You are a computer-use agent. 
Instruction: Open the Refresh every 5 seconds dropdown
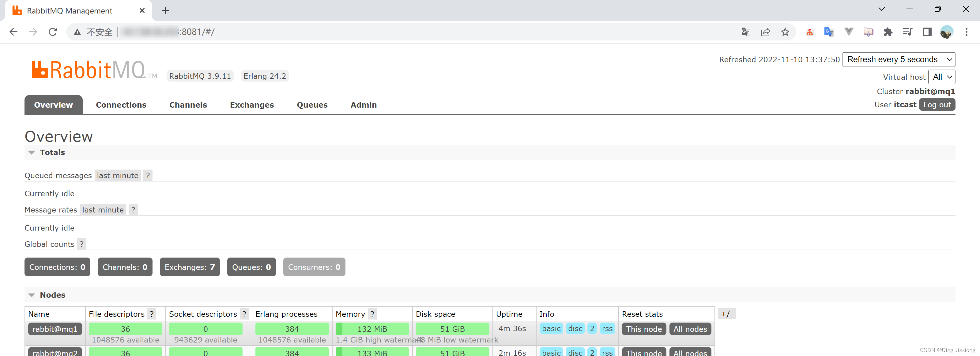(x=899, y=59)
